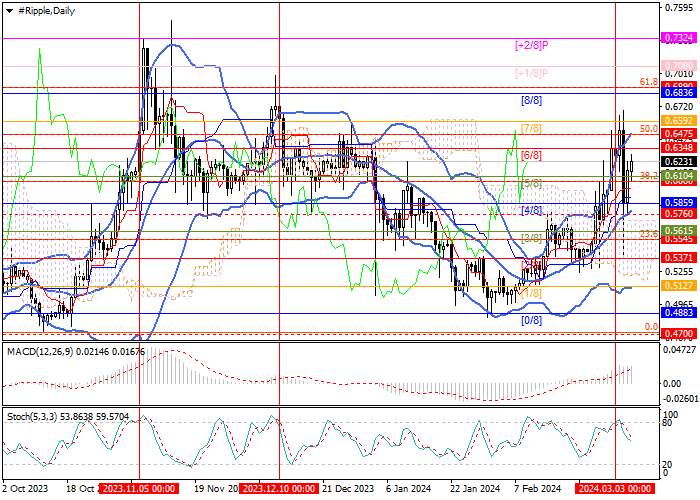Click the -0.02601 MACD scale value

point(679,399)
